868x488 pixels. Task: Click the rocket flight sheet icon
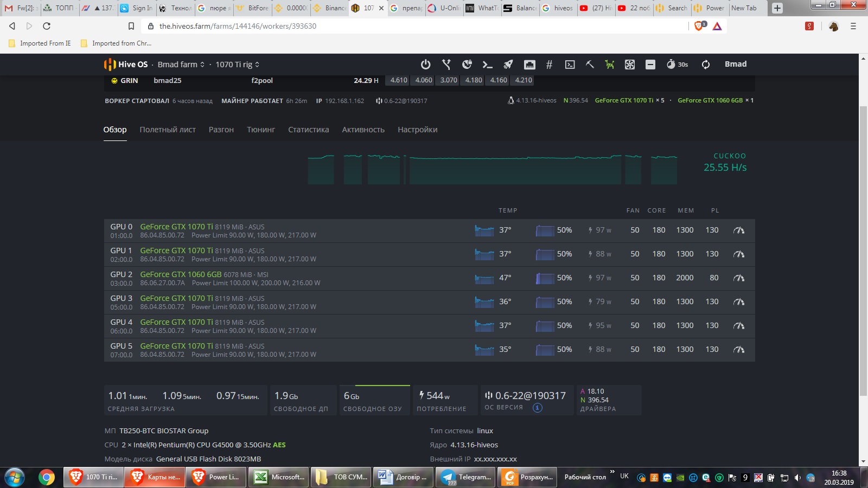pos(508,65)
